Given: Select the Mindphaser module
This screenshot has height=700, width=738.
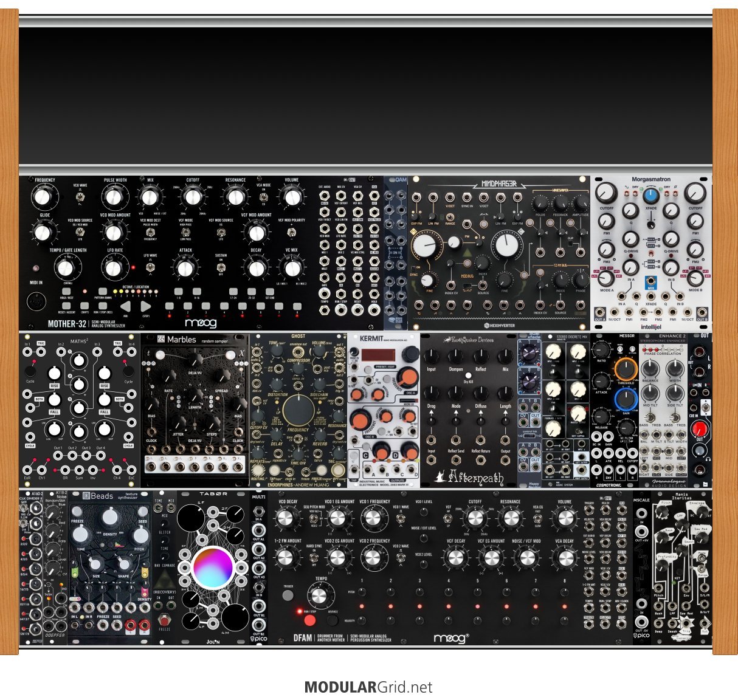Looking at the screenshot, I should (x=499, y=253).
